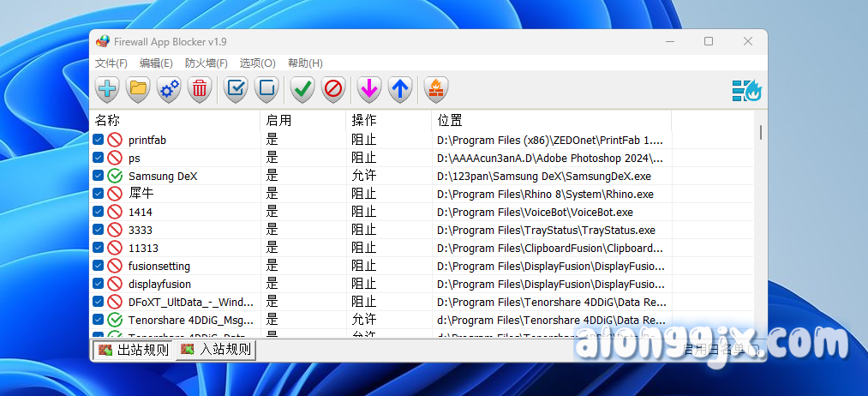The image size is (868, 396).
Task: Enable the whitelist checkbox at bottom right
Action: click(752, 350)
